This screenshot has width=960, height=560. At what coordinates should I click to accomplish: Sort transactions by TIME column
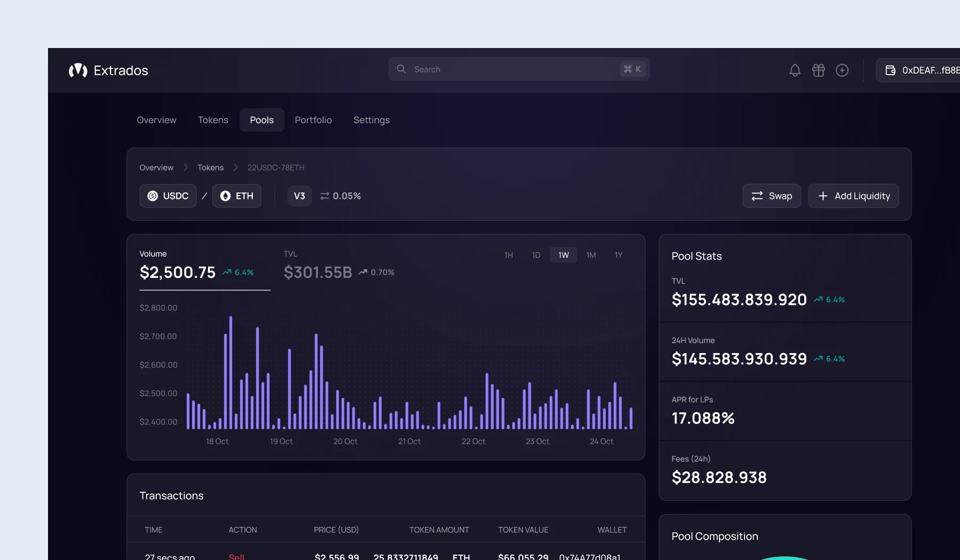[154, 530]
